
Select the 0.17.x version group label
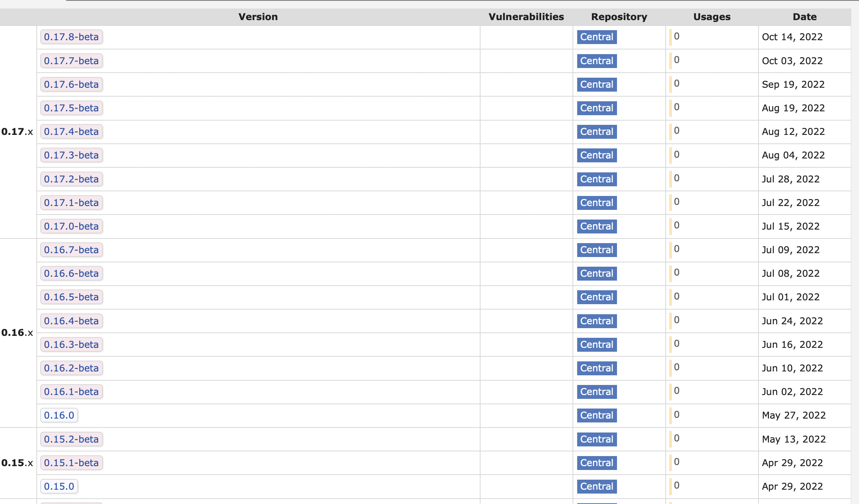[x=17, y=132]
